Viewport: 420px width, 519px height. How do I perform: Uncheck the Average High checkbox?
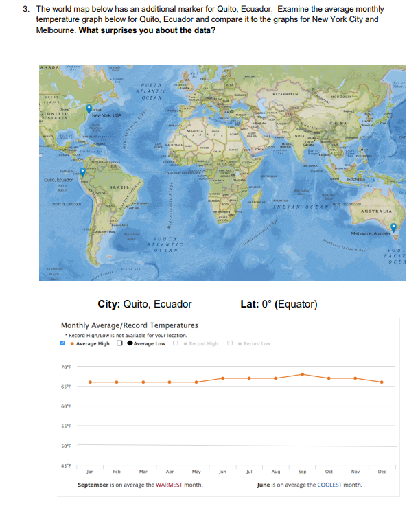coord(62,343)
